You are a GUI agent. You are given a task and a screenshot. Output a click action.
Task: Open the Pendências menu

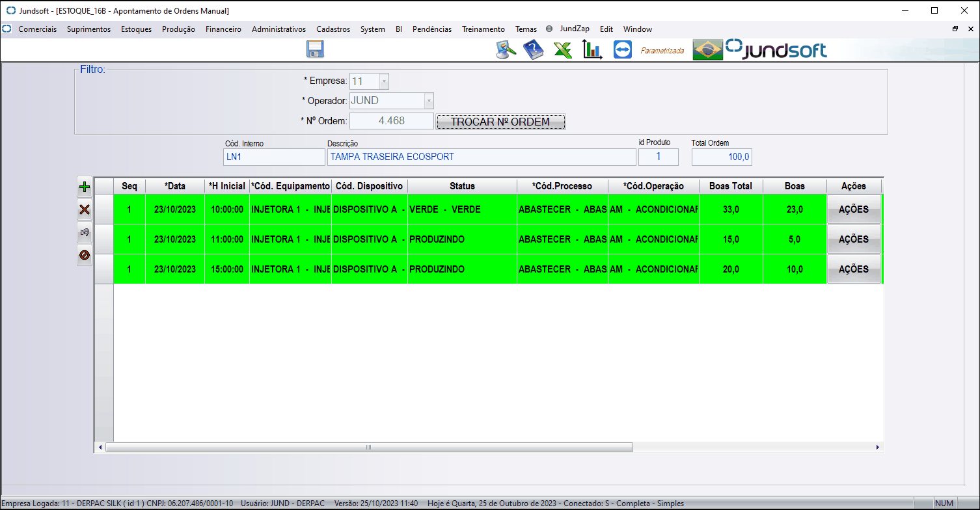432,29
